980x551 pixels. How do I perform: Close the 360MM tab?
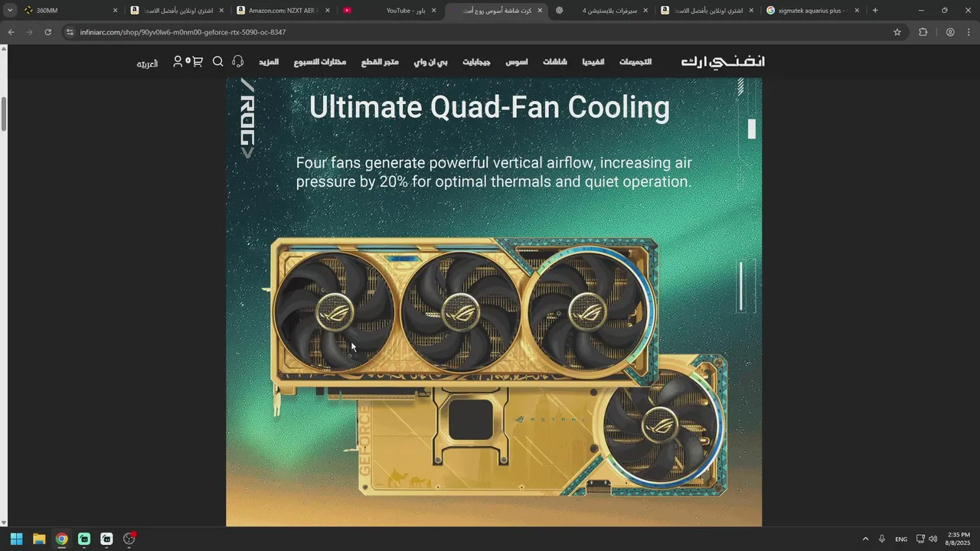pos(116,11)
